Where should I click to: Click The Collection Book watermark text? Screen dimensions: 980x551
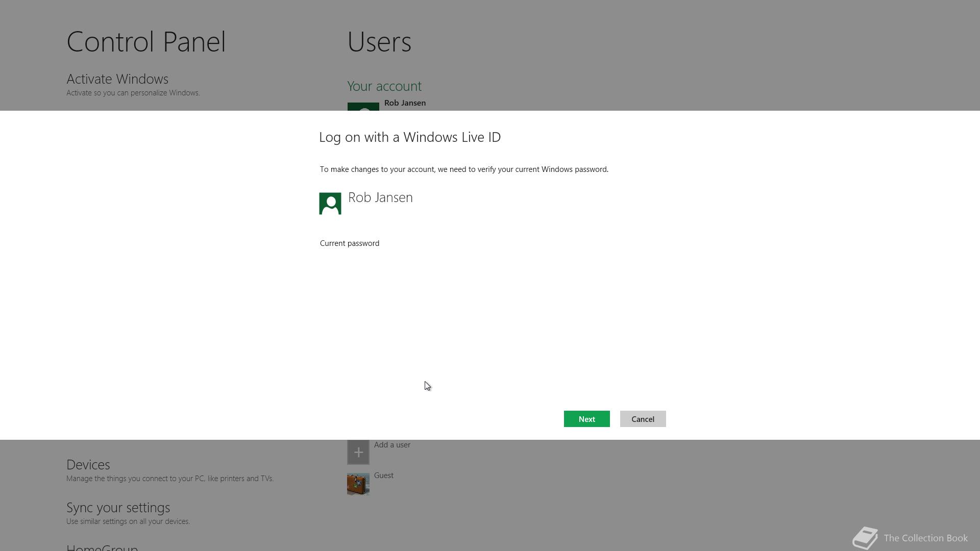pyautogui.click(x=925, y=538)
